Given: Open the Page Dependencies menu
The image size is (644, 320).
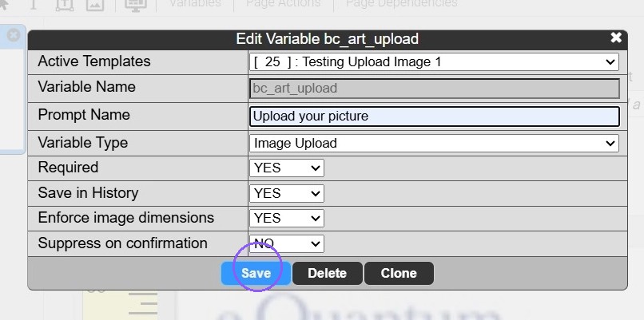Looking at the screenshot, I should coord(402,4).
